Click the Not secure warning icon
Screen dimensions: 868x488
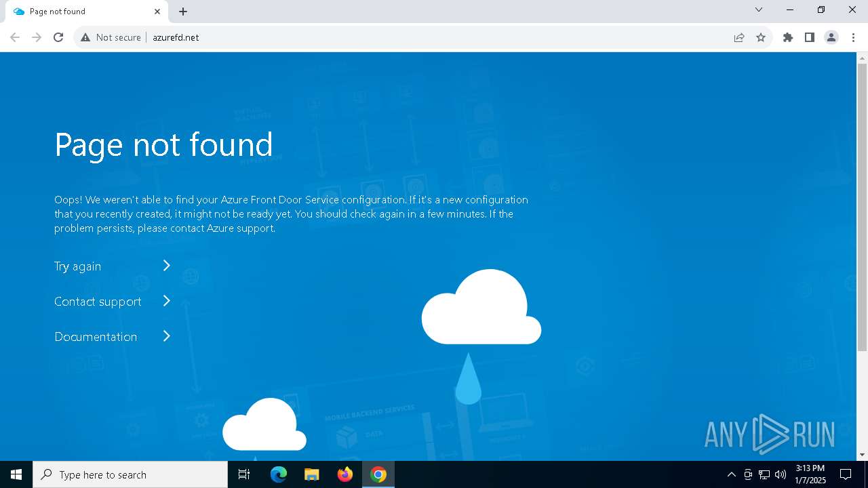point(85,37)
